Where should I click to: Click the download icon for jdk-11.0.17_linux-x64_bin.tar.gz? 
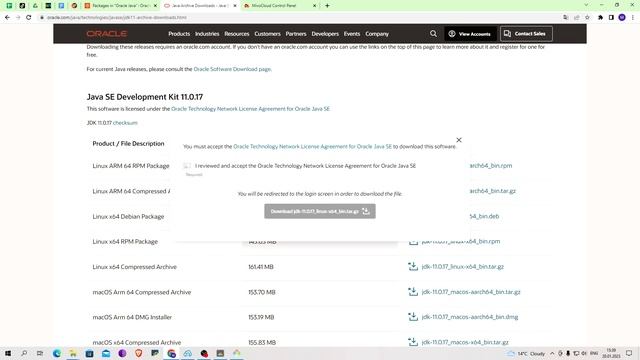click(x=413, y=267)
